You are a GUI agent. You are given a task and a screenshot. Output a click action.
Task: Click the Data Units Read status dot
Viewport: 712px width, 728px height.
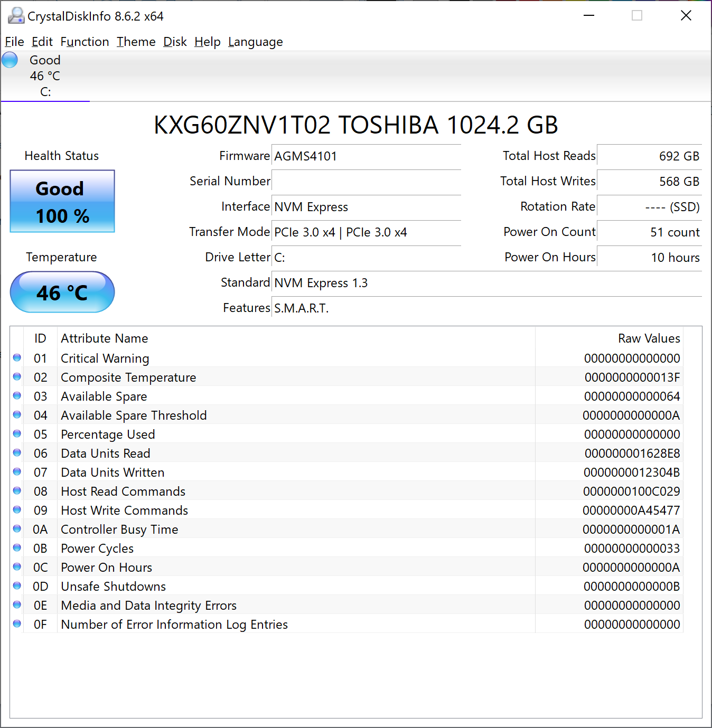tap(17, 452)
